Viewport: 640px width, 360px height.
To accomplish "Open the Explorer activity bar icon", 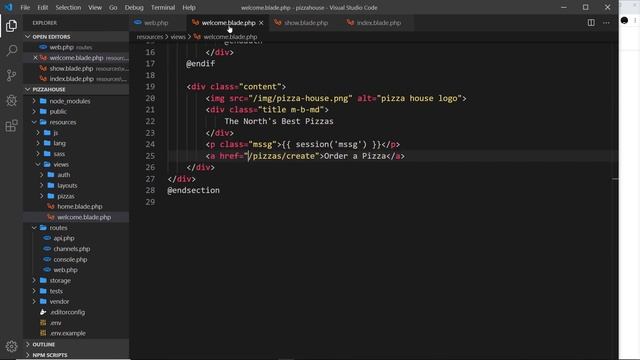I will click(11, 26).
